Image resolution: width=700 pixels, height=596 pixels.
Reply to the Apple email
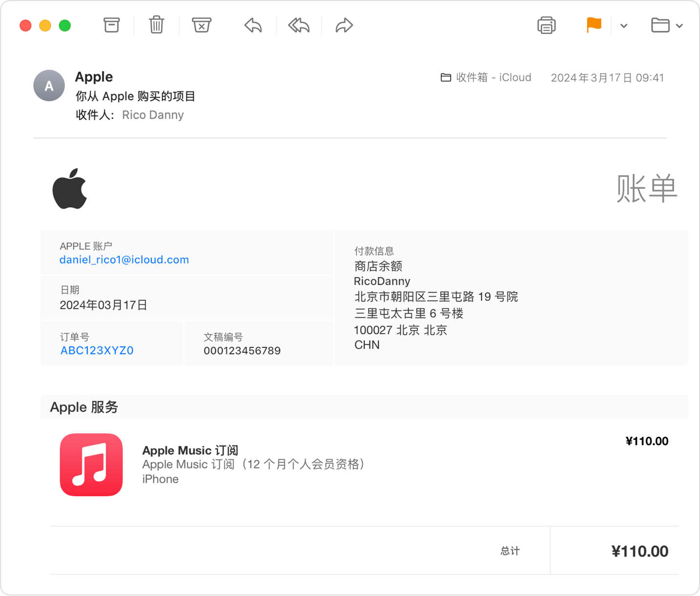coord(253,25)
